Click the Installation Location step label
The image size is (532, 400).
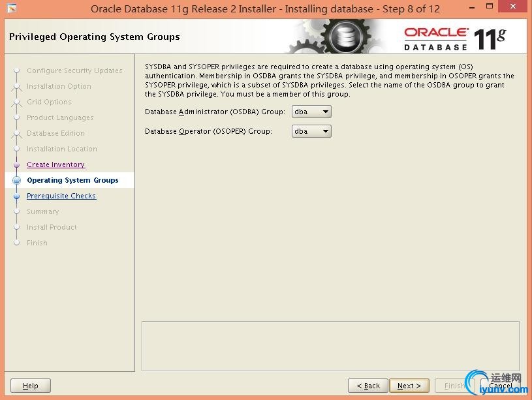pyautogui.click(x=62, y=149)
